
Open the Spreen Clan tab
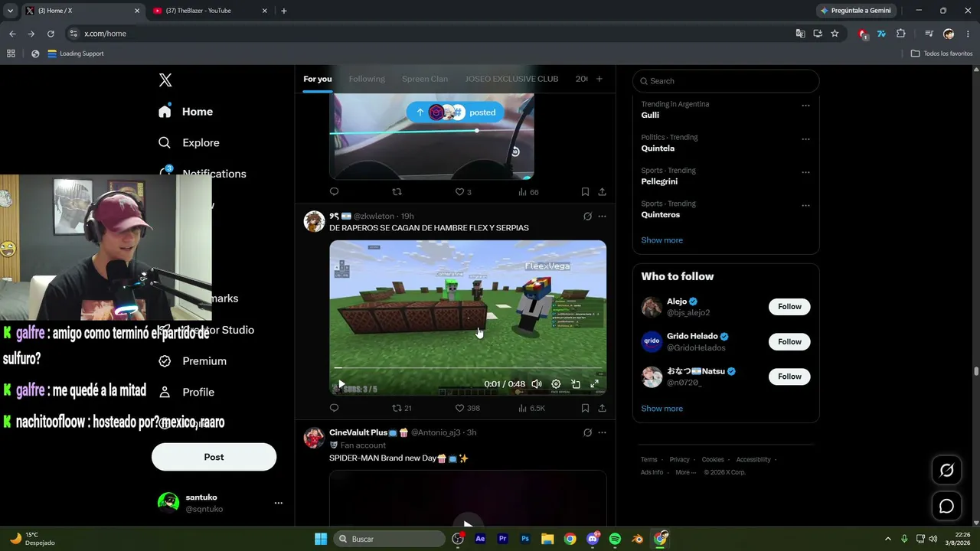click(425, 79)
